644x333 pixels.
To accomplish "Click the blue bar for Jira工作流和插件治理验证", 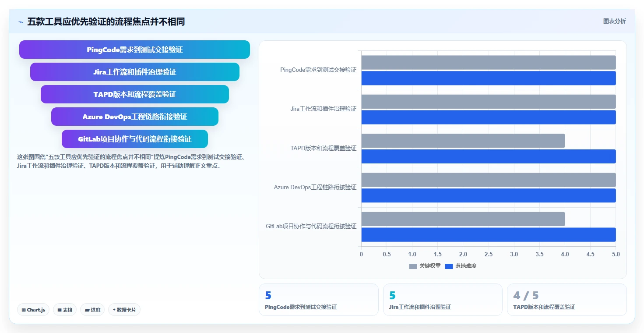I will pyautogui.click(x=489, y=117).
